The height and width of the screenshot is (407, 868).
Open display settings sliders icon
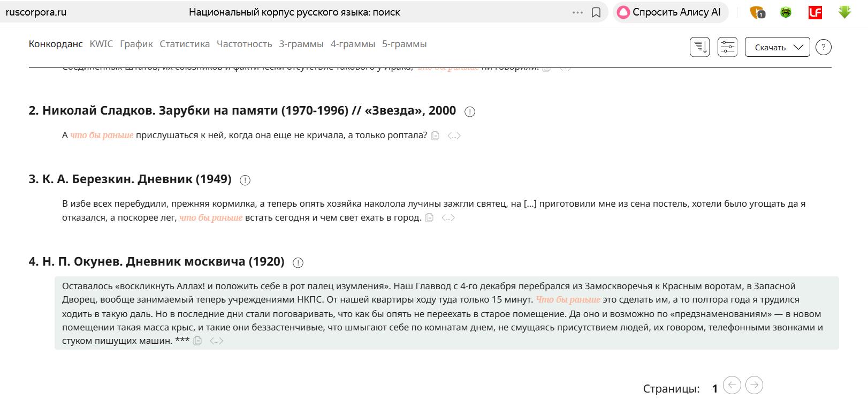click(x=727, y=47)
